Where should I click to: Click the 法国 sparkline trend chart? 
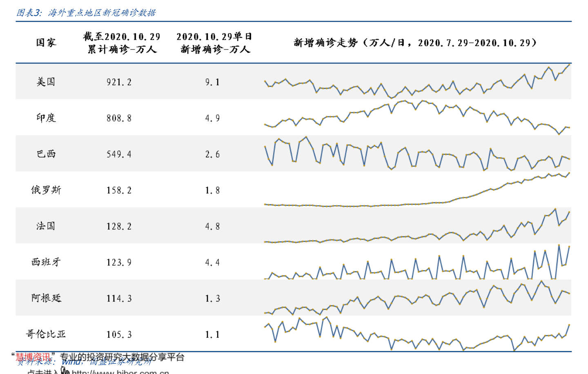coord(417,225)
